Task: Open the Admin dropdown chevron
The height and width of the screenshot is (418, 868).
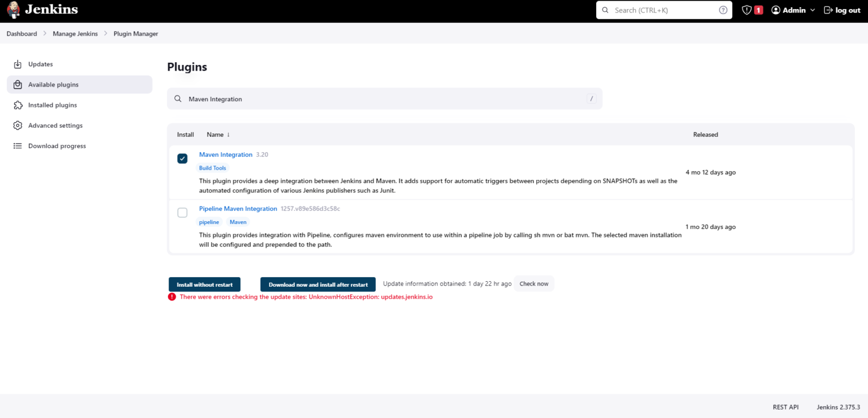Action: point(813,10)
